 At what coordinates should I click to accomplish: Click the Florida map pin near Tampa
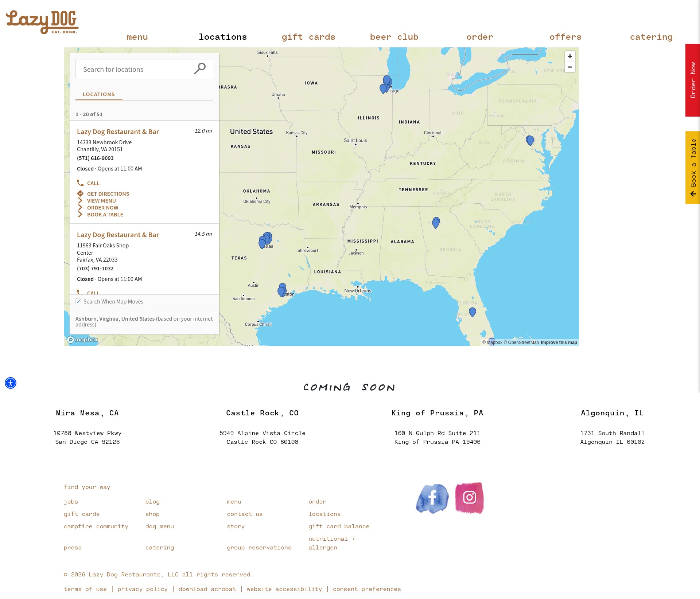(x=472, y=312)
